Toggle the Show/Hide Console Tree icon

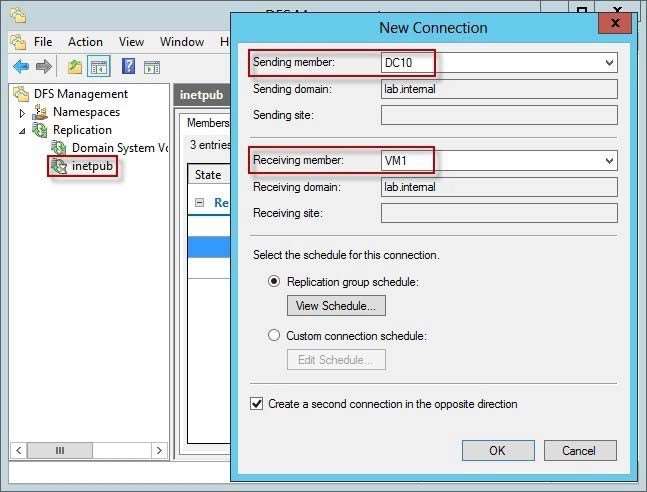(99, 66)
